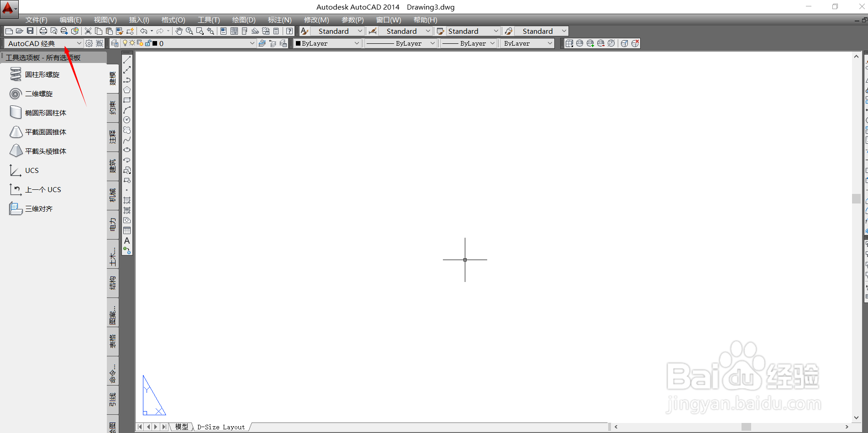Select the Table draw tool
The width and height of the screenshot is (868, 433).
pos(127,230)
